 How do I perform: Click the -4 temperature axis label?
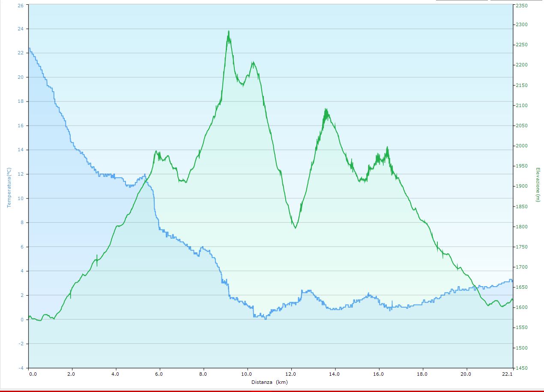[x=21, y=368]
